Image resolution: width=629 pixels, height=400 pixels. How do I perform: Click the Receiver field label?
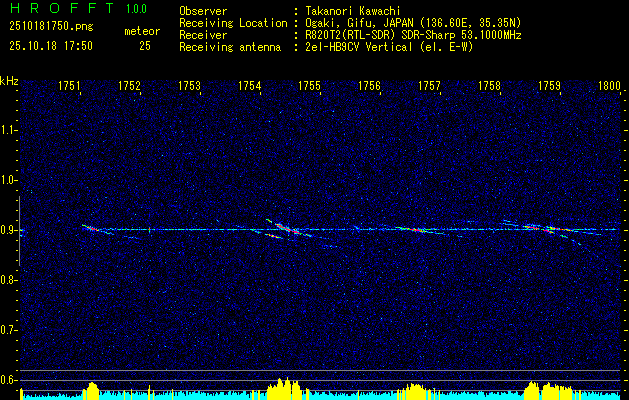[203, 35]
